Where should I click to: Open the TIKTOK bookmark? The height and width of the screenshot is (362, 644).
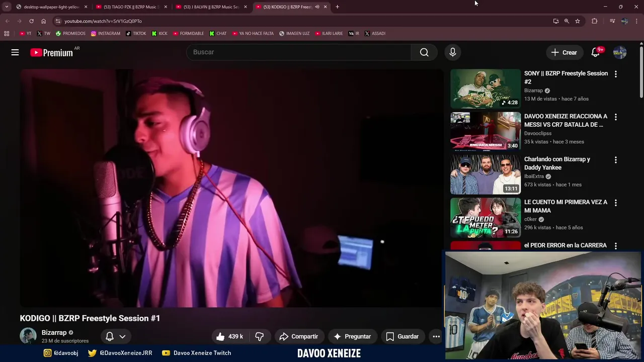136,33
